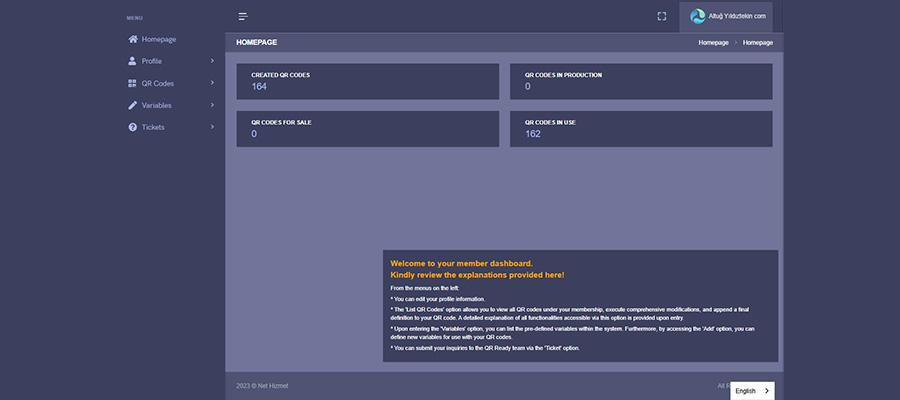This screenshot has width=900, height=400.
Task: Click the Profile person icon
Action: [x=133, y=61]
